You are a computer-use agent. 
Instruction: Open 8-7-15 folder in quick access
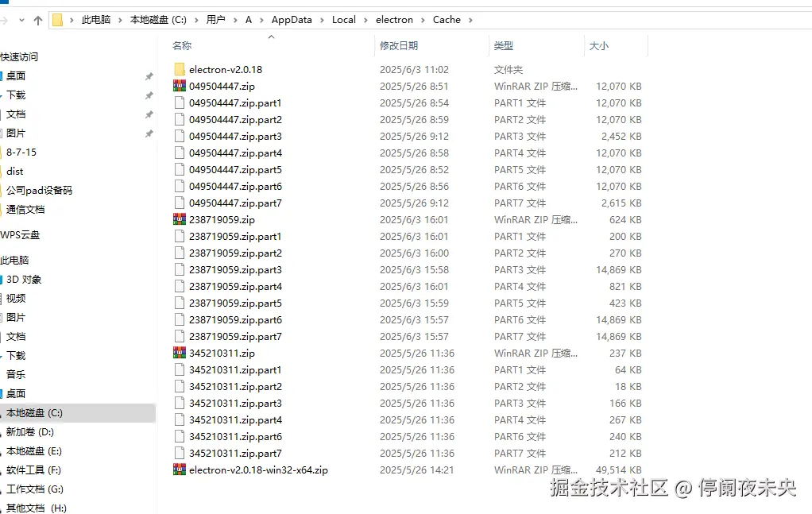coord(21,153)
